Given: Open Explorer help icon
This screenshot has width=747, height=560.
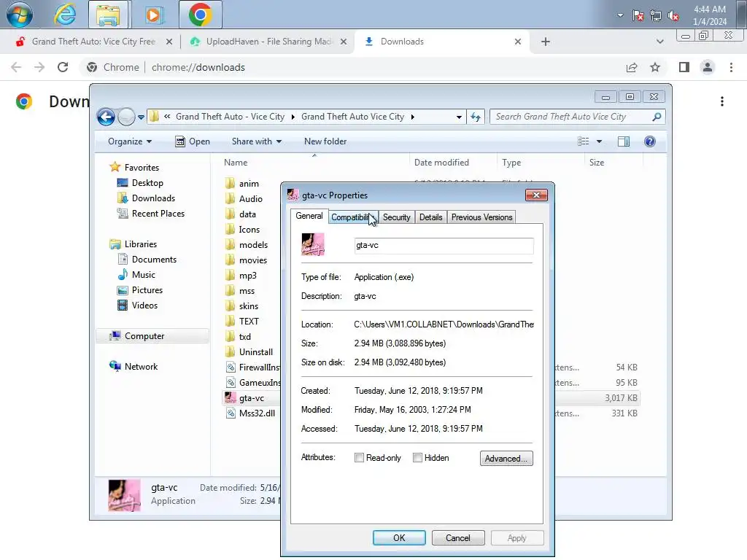Looking at the screenshot, I should point(650,141).
